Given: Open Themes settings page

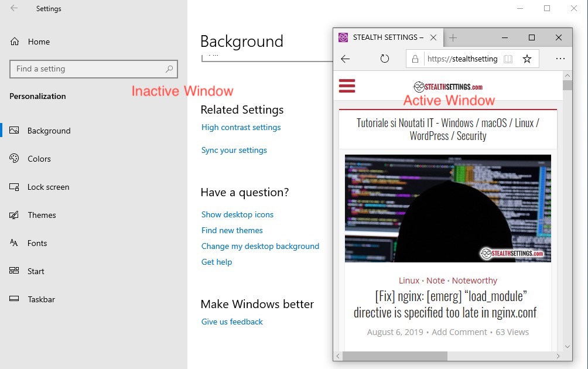Looking at the screenshot, I should point(42,215).
